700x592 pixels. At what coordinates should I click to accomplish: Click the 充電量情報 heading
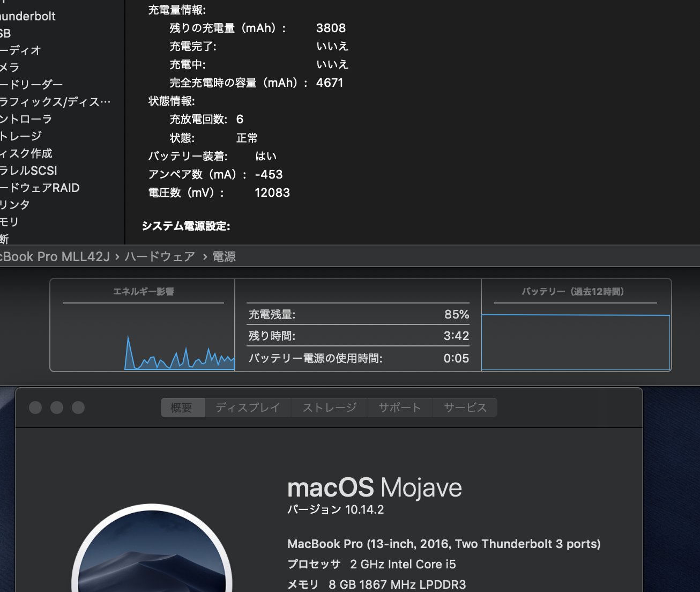coord(177,10)
